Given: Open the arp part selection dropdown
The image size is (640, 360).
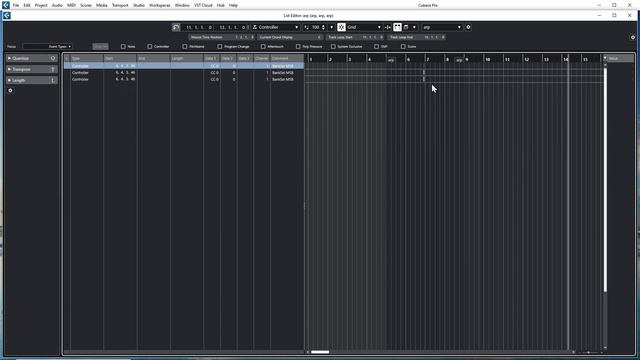Looking at the screenshot, I should click(x=442, y=27).
